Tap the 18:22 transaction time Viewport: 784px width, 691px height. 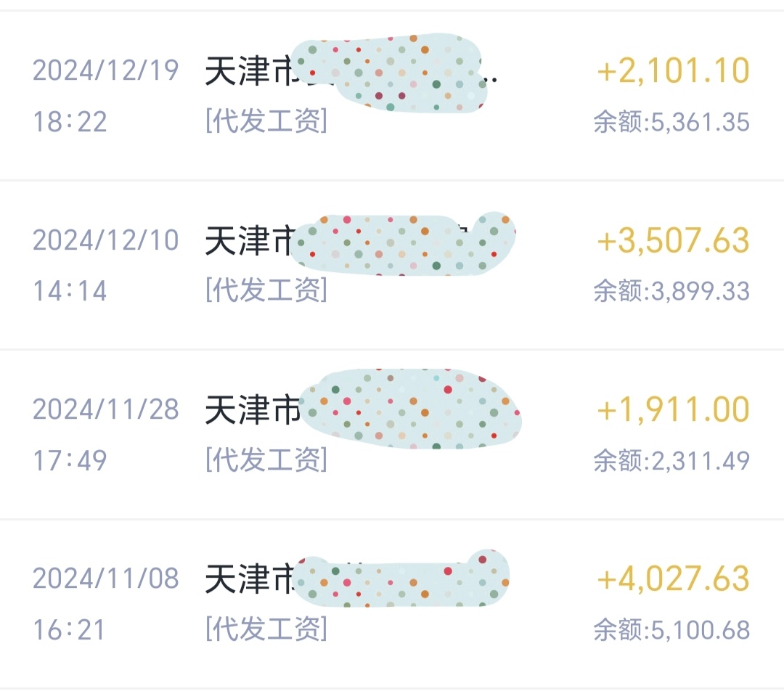[x=70, y=122]
